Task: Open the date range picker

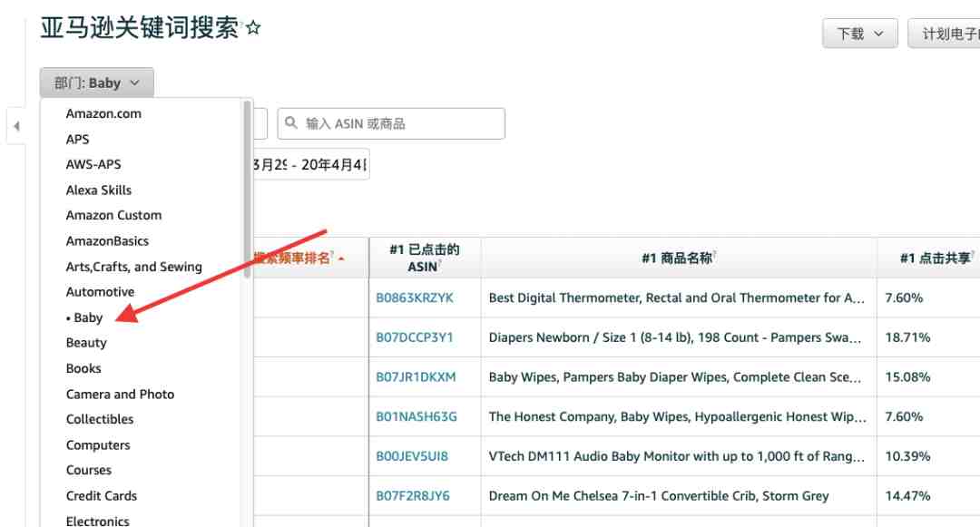Action: click(310, 165)
